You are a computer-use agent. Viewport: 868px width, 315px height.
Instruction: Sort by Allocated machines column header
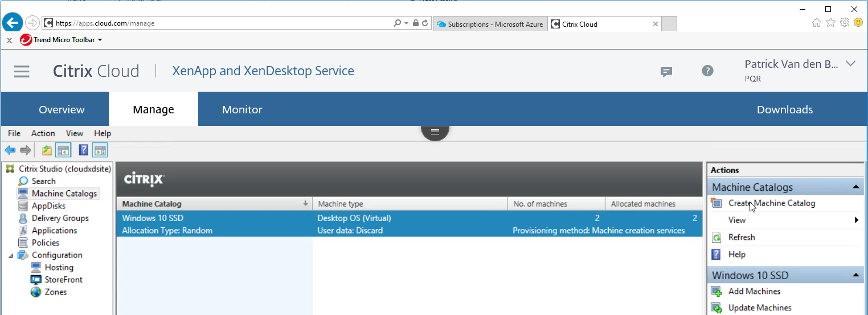[x=654, y=204]
